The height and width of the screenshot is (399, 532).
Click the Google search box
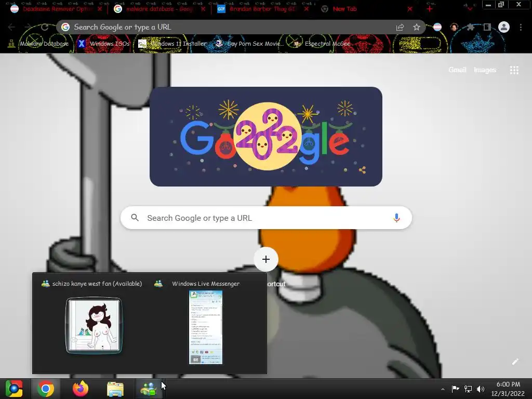tap(266, 218)
